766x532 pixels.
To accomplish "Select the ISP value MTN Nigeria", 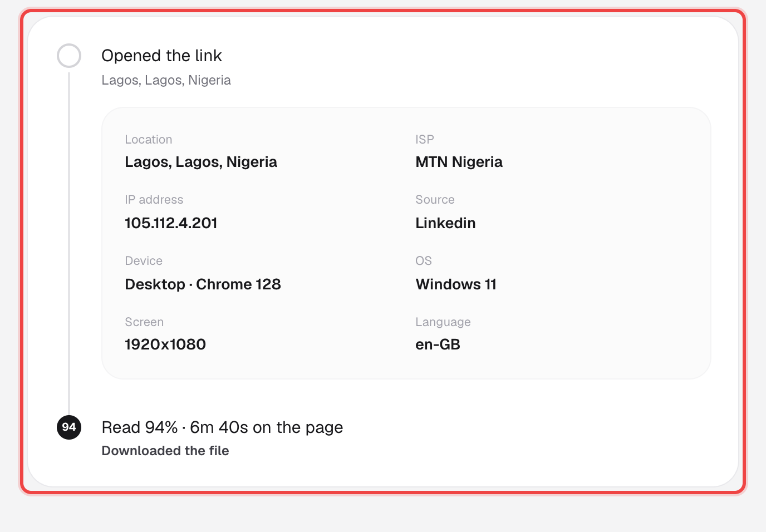I will click(x=459, y=162).
